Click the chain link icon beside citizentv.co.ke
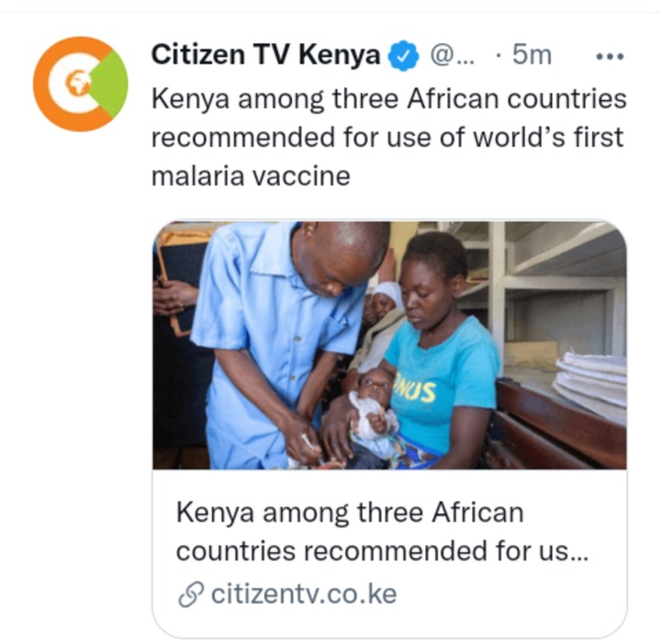This screenshot has height=644, width=661. click(x=191, y=594)
